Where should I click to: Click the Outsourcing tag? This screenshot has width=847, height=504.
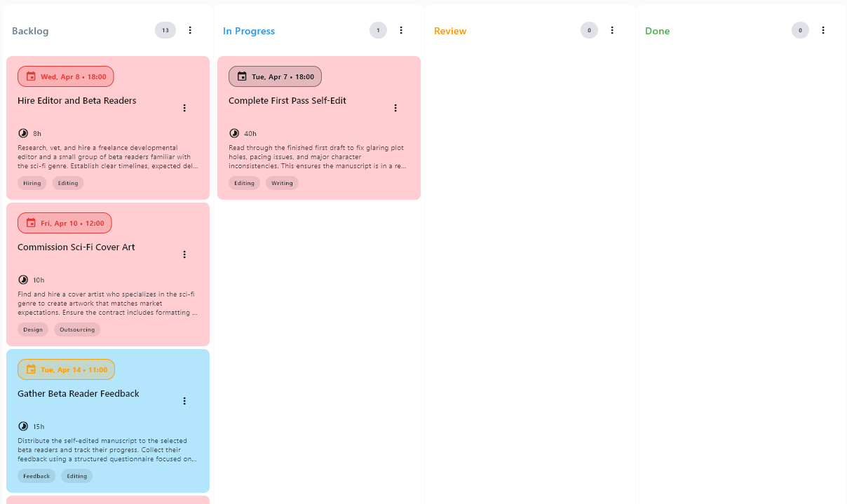point(77,329)
